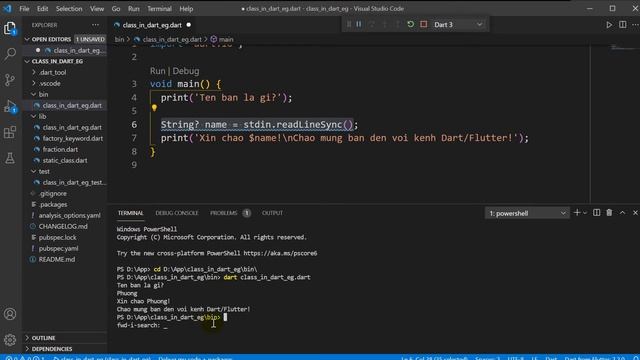Maximize the terminal panel size

tap(622, 213)
